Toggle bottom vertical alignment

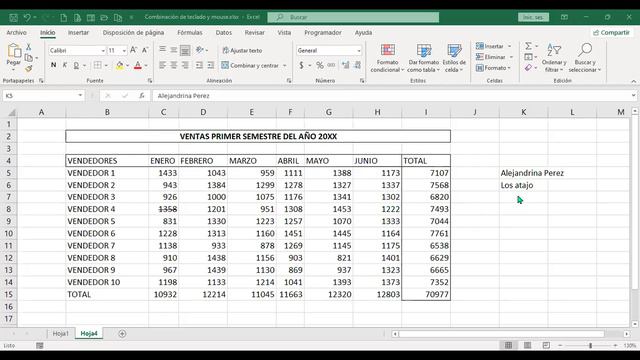coord(185,50)
